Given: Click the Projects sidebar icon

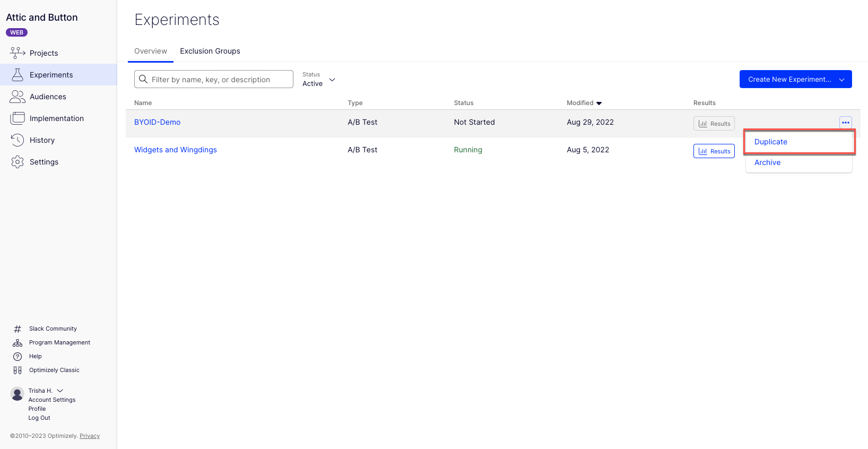Looking at the screenshot, I should coord(18,53).
